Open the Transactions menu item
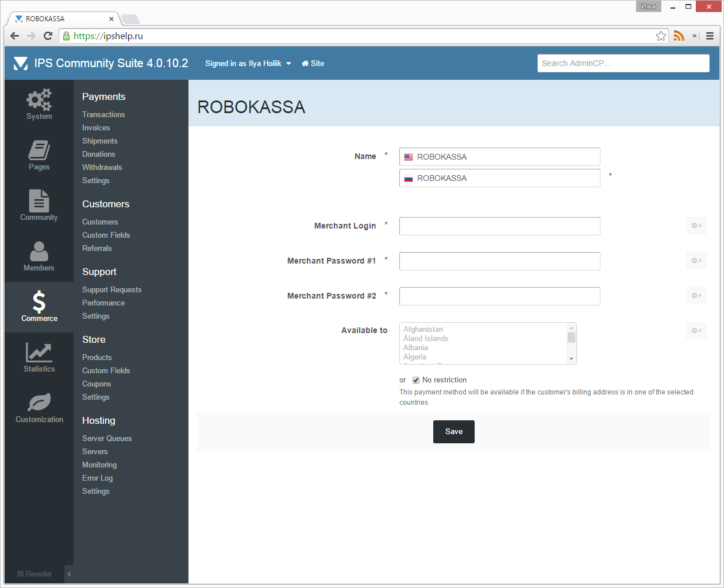 (x=103, y=114)
